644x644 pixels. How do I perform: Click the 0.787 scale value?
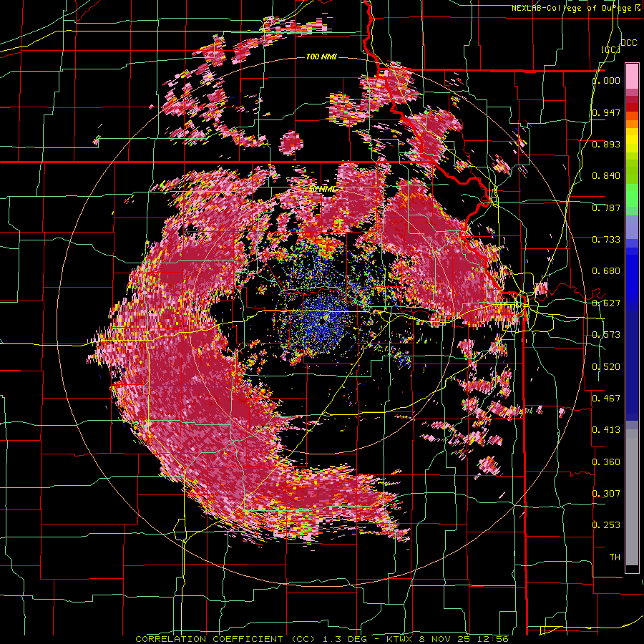coord(606,208)
